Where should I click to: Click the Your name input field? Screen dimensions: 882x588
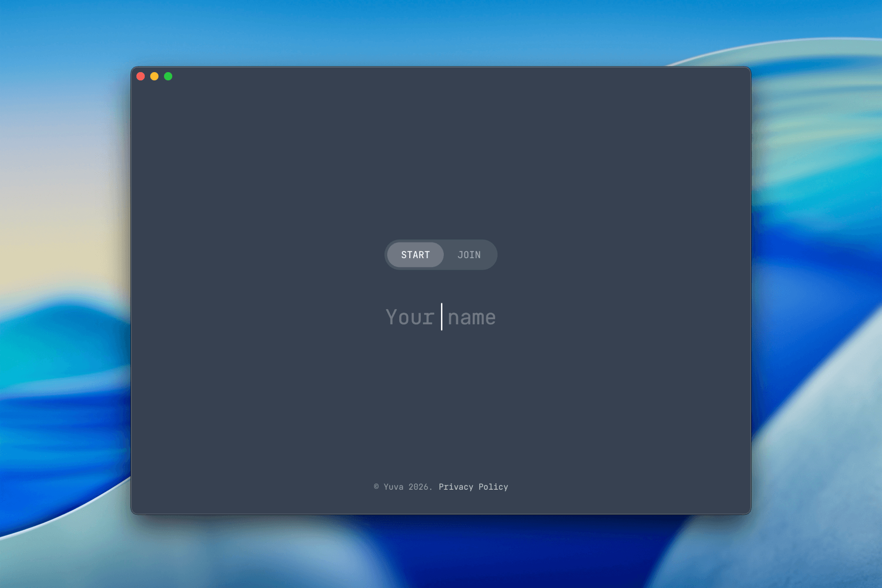coord(441,317)
